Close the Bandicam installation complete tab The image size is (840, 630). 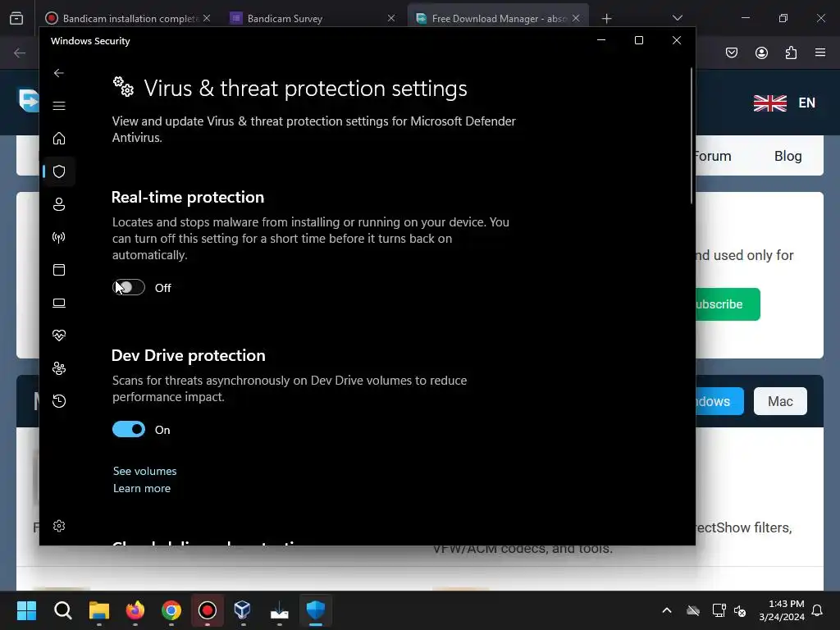tap(207, 18)
